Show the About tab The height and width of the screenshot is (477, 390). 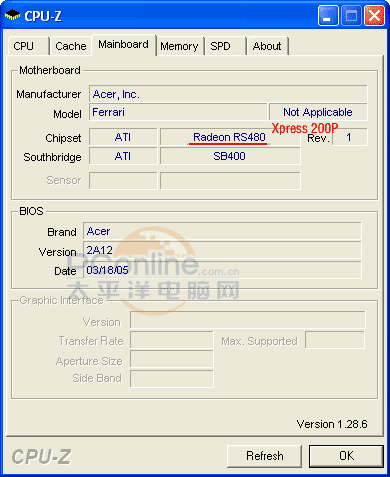[x=267, y=46]
